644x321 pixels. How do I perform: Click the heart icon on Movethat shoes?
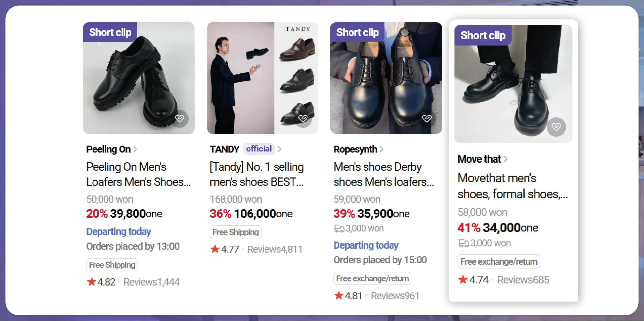(x=556, y=127)
